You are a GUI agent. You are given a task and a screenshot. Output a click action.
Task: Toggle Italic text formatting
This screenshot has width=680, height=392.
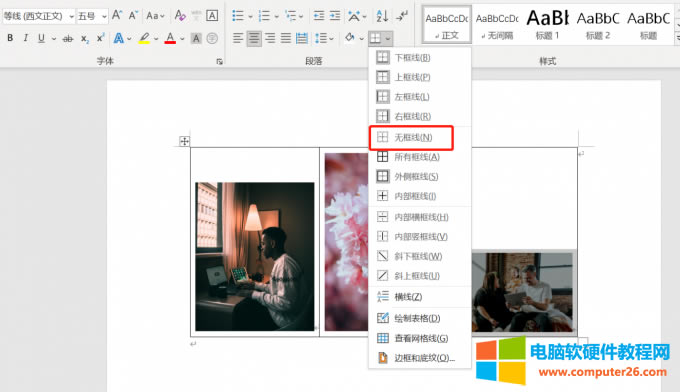point(26,38)
